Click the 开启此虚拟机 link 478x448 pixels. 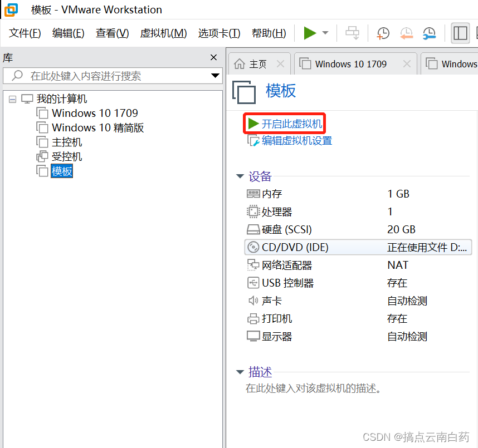pos(292,124)
